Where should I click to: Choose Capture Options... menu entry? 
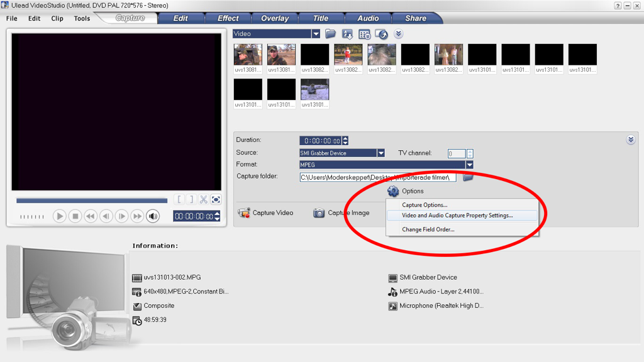pos(425,205)
